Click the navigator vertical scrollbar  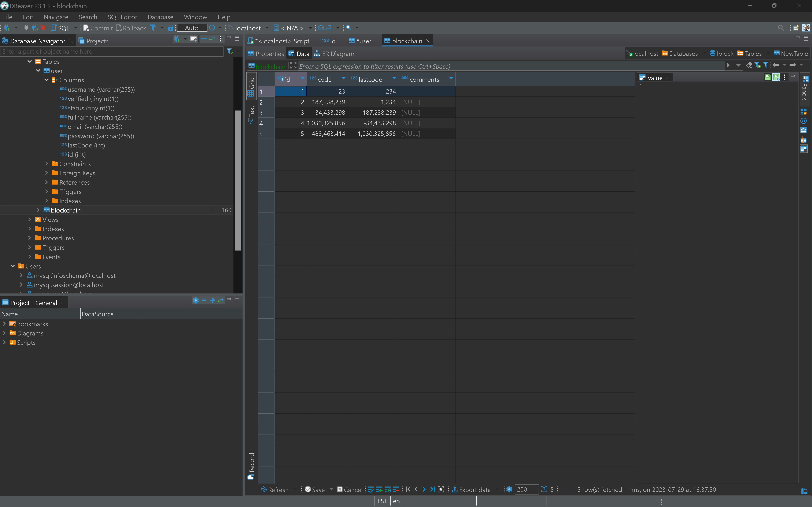pyautogui.click(x=238, y=180)
